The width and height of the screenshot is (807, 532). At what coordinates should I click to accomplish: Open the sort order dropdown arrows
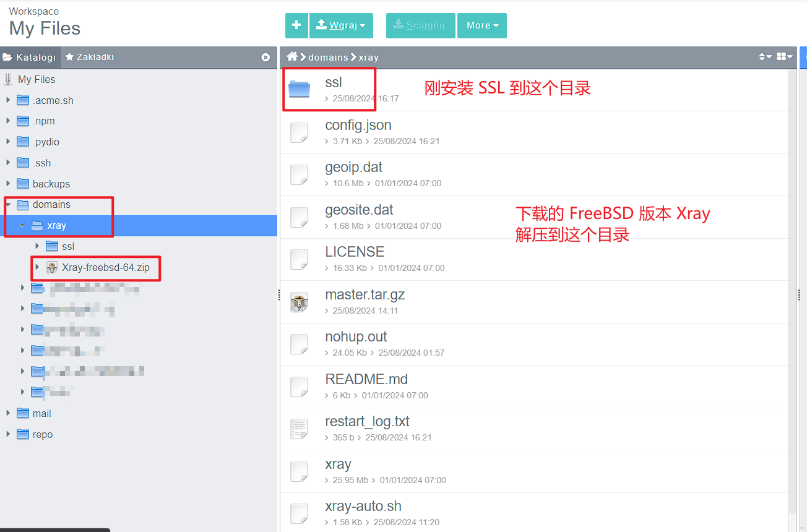765,57
